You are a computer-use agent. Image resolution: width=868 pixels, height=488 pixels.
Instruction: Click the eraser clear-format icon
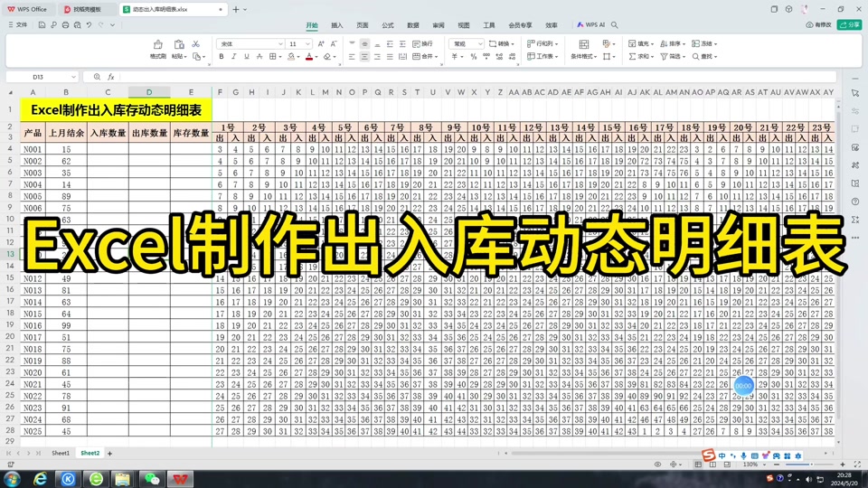[327, 56]
